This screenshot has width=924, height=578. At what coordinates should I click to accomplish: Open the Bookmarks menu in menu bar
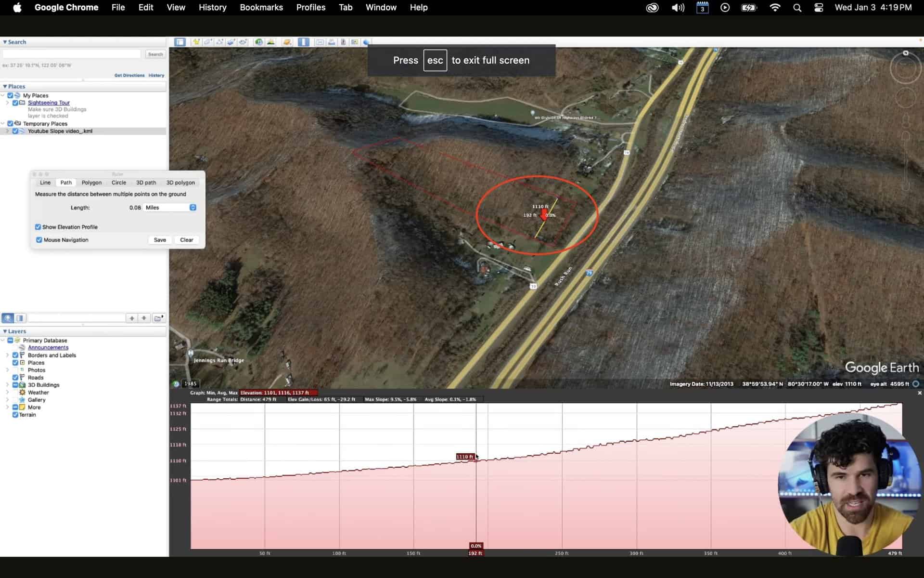pos(261,8)
